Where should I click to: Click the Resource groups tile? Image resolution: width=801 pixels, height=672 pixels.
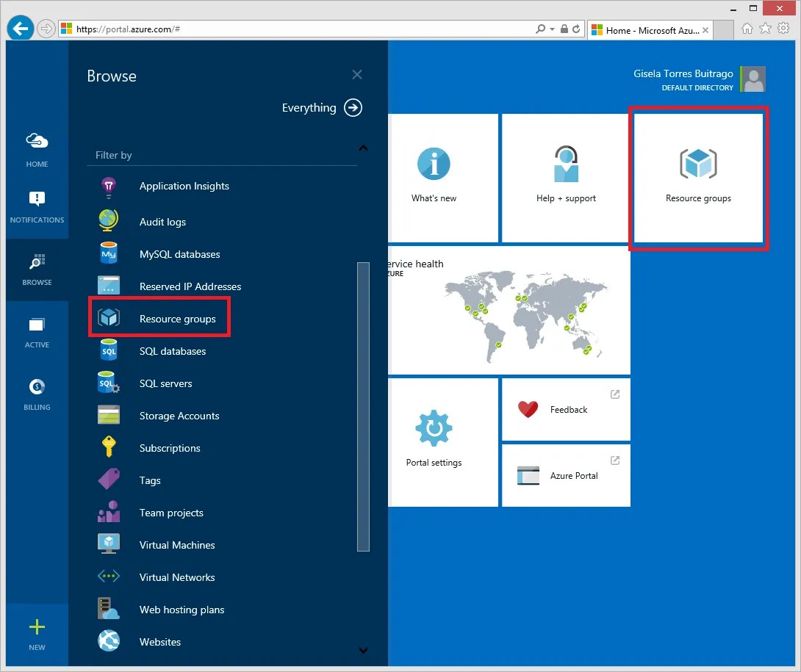(x=697, y=178)
